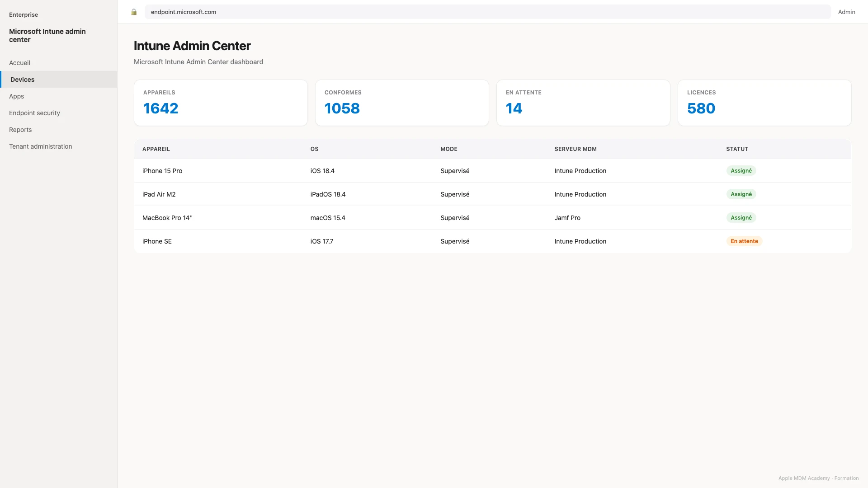Image resolution: width=868 pixels, height=488 pixels.
Task: Click the lock icon beside the address bar
Action: pos(134,12)
